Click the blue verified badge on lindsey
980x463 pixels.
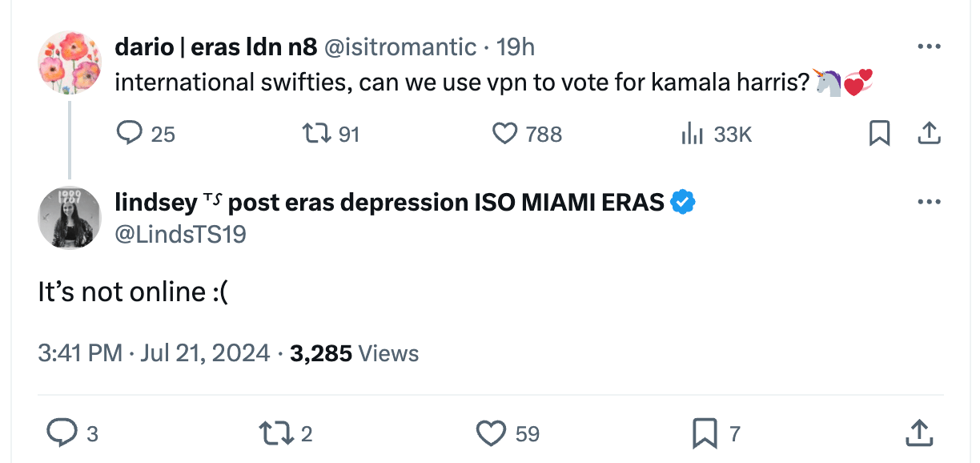click(x=682, y=202)
